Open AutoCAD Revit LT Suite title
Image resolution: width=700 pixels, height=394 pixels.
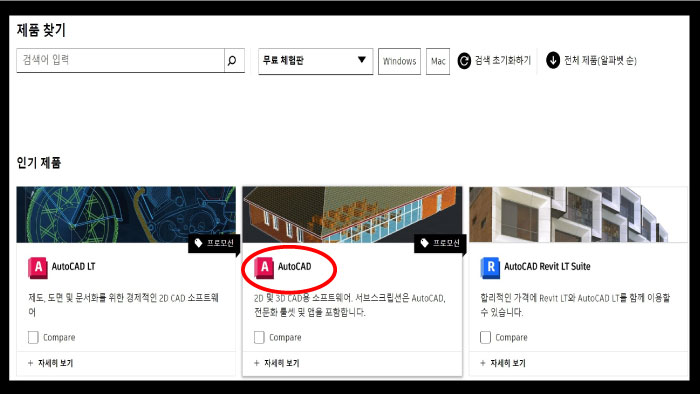547,266
